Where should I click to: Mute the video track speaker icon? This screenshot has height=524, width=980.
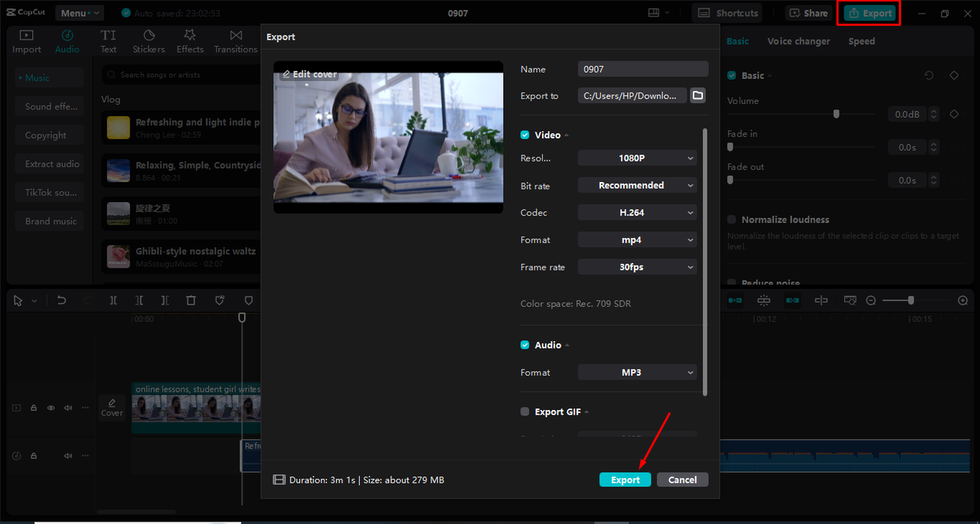68,408
